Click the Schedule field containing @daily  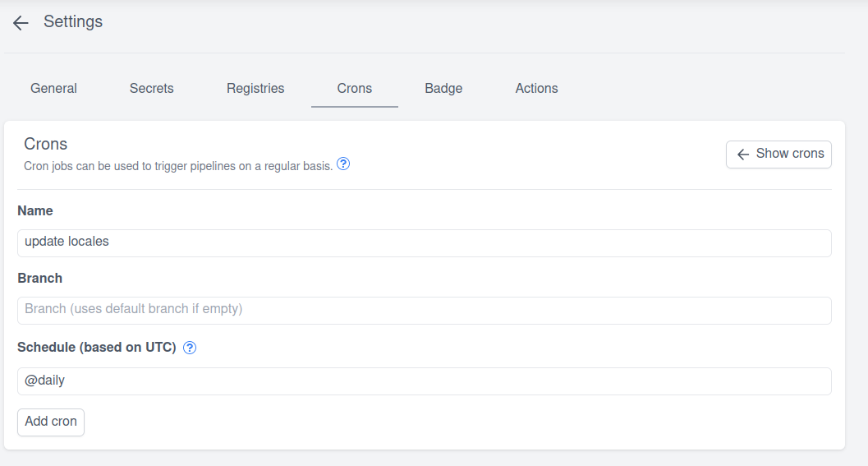(x=424, y=381)
